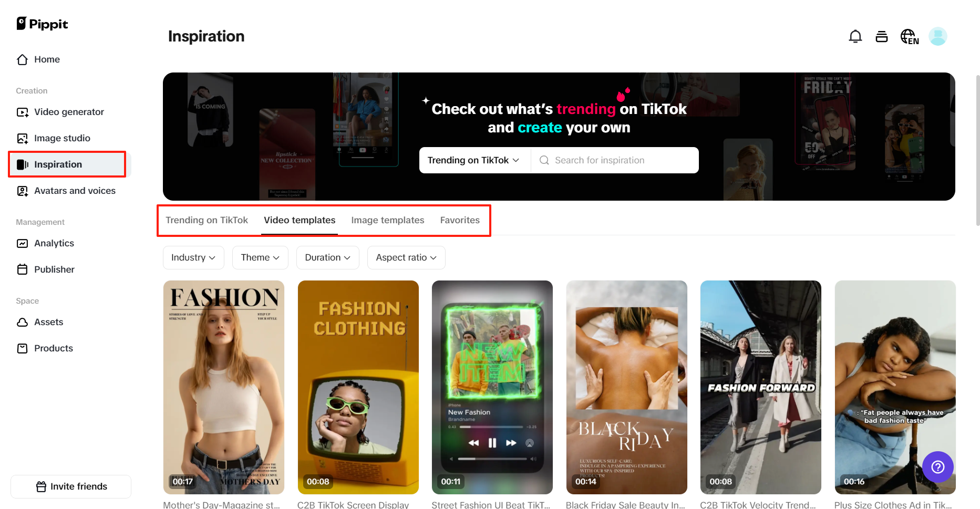Pause the Street Fashion template preview

point(492,443)
